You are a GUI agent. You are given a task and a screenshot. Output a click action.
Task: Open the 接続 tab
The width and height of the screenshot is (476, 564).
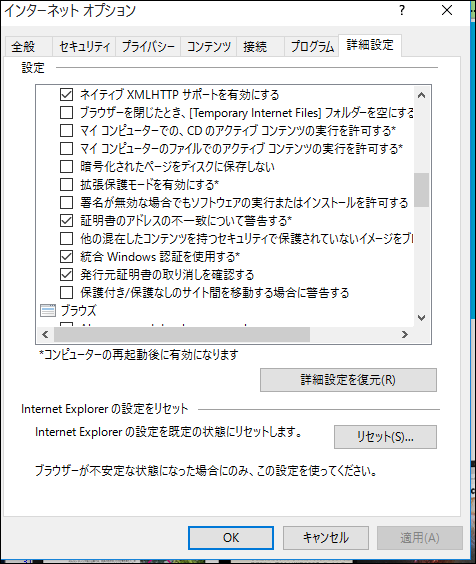pos(260,47)
